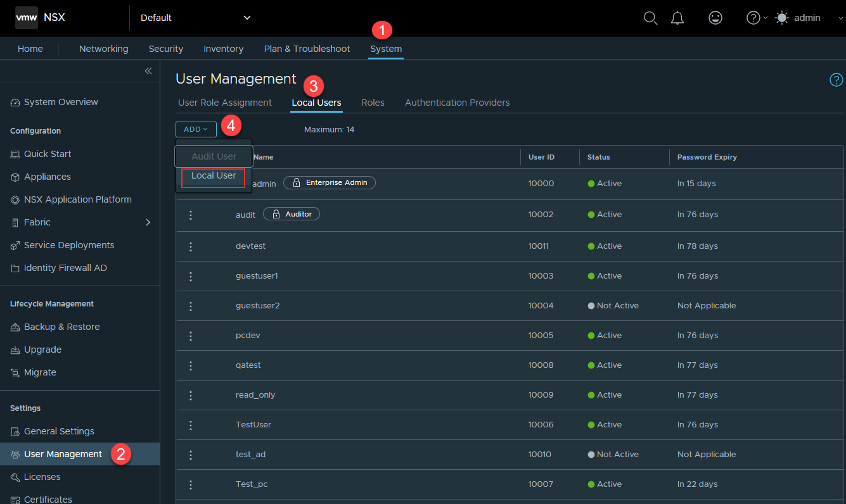The width and height of the screenshot is (846, 504).
Task: Click the smiley feedback icon
Action: click(x=715, y=18)
